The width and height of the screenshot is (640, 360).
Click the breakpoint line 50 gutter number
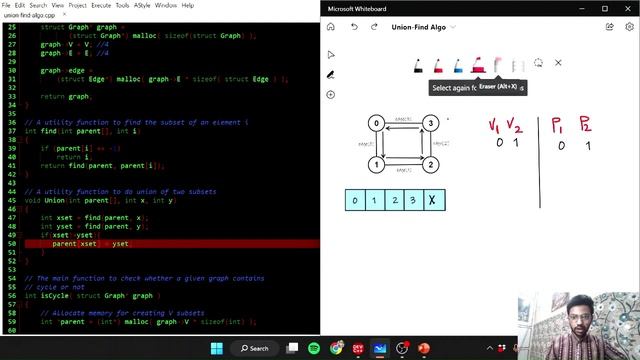click(x=12, y=244)
